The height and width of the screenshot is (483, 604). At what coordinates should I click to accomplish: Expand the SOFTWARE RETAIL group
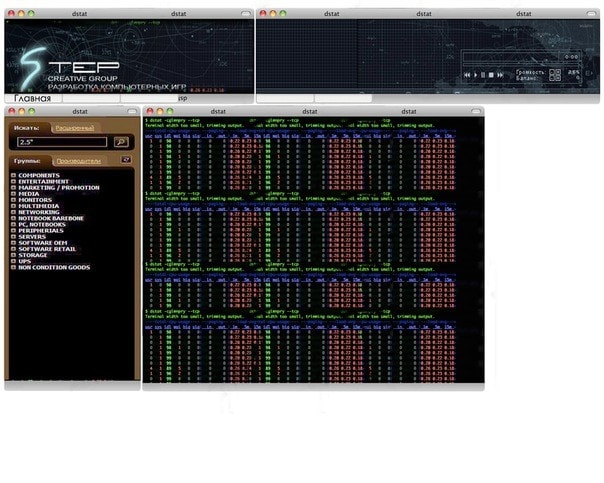[x=13, y=249]
